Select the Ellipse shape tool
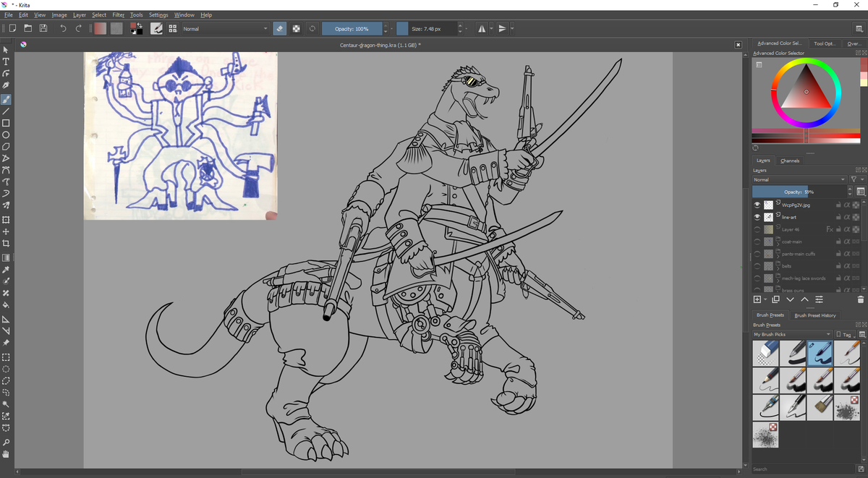This screenshot has height=478, width=868. click(x=6, y=135)
